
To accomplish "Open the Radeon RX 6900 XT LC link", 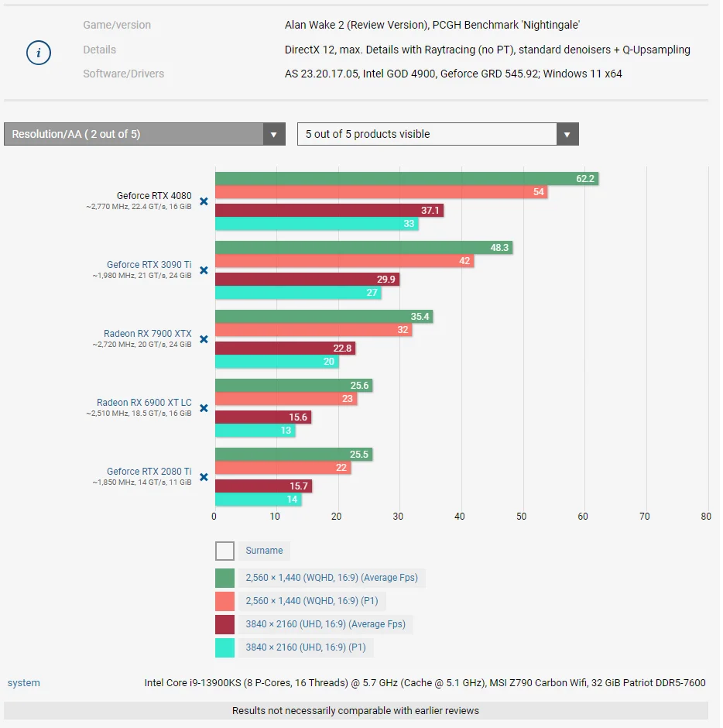I will coord(144,403).
